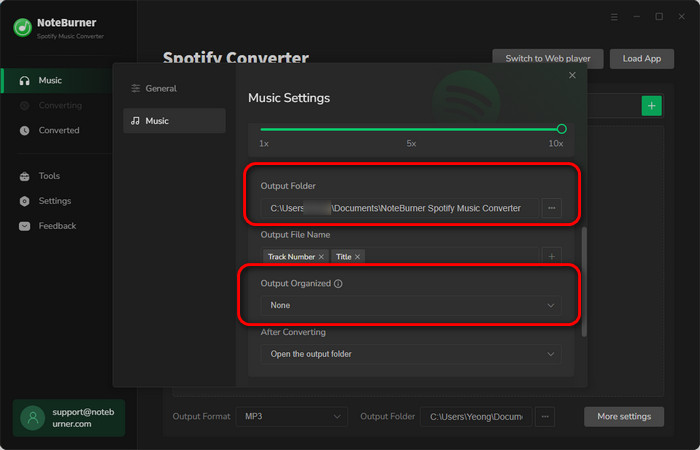The width and height of the screenshot is (700, 450).
Task: Set the speed slider to 1x mark
Action: coord(264,129)
